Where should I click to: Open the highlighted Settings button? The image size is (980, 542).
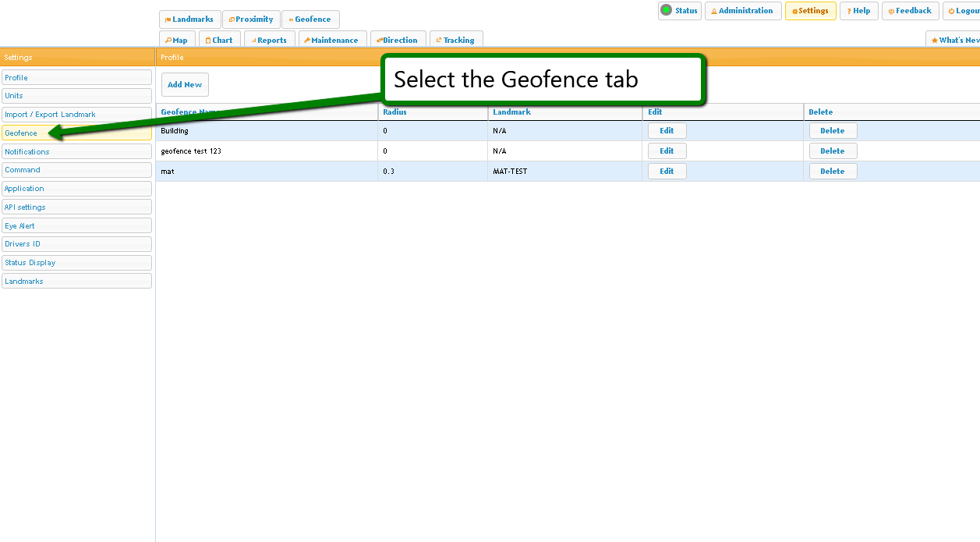tap(810, 11)
